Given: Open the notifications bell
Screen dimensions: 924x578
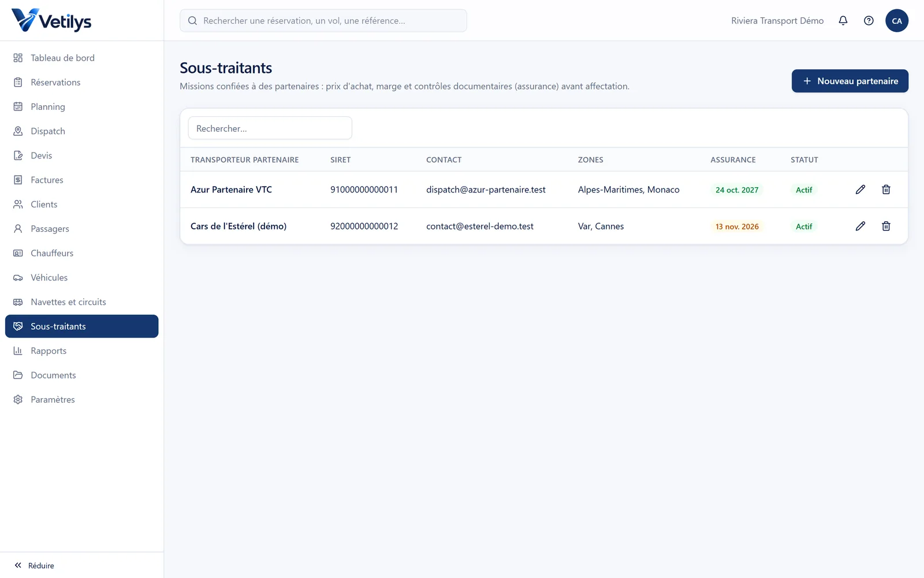Looking at the screenshot, I should [x=843, y=21].
